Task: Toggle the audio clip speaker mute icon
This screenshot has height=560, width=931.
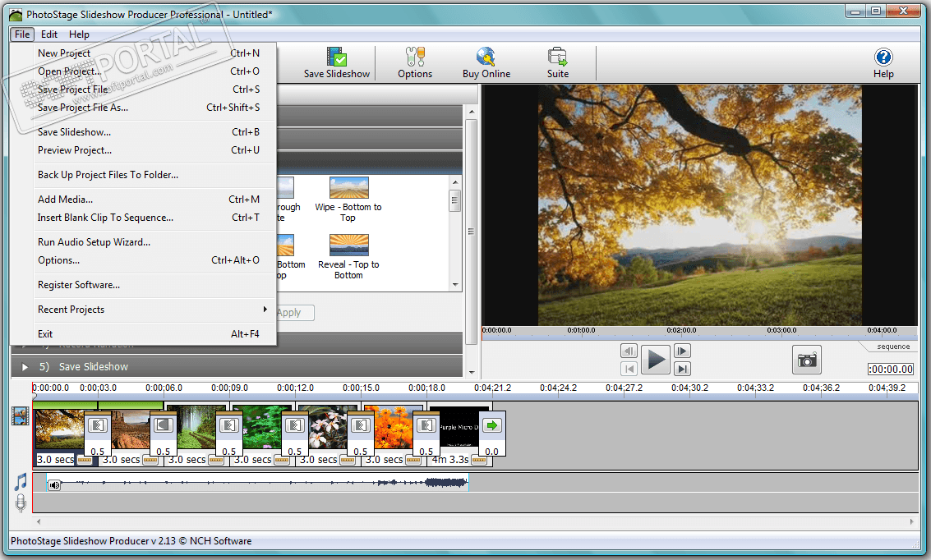Action: 54,485
